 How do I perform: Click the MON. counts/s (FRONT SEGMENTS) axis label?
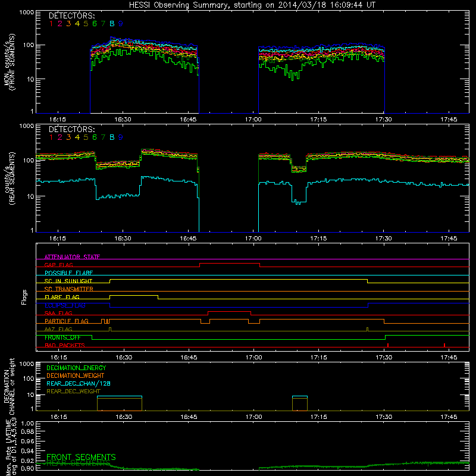click(x=9, y=62)
